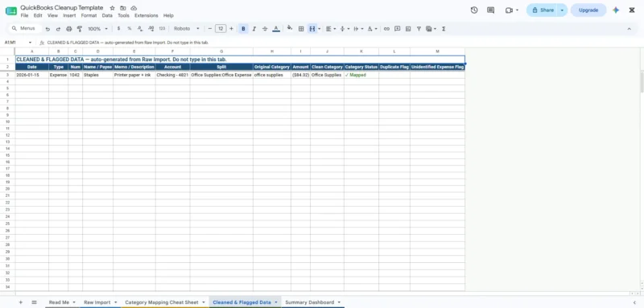Open the Sheets home icon
This screenshot has width=644, height=308.
[11, 11]
